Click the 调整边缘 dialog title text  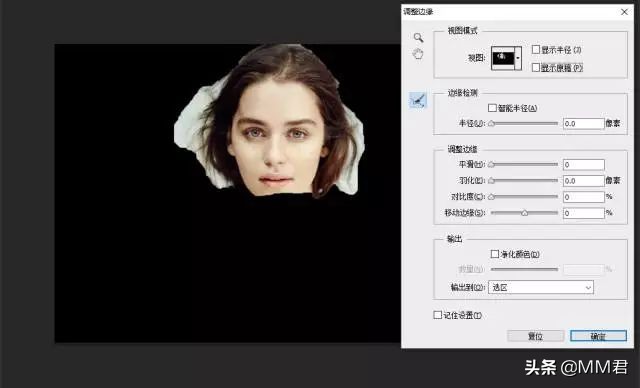tap(418, 11)
